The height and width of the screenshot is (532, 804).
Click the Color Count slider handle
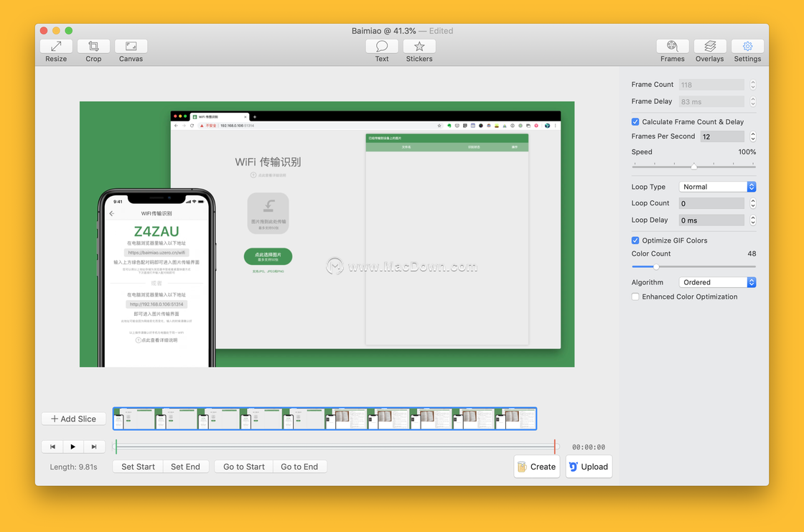point(656,267)
